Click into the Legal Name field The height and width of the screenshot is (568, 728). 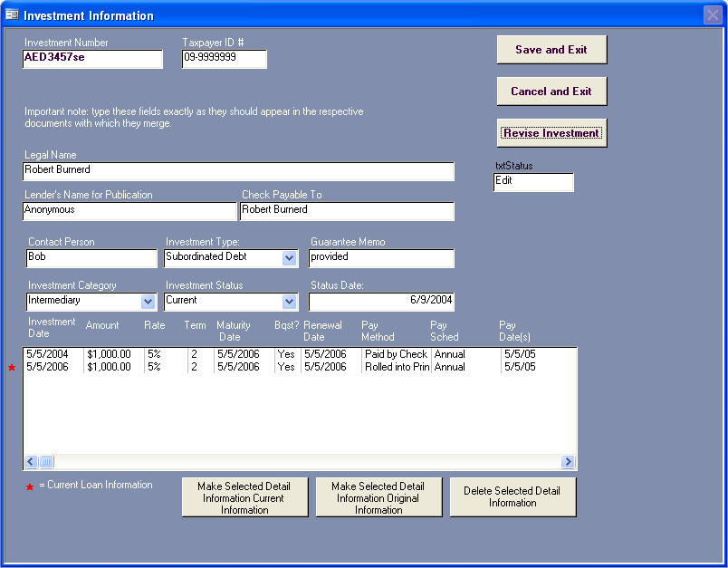[x=238, y=171]
